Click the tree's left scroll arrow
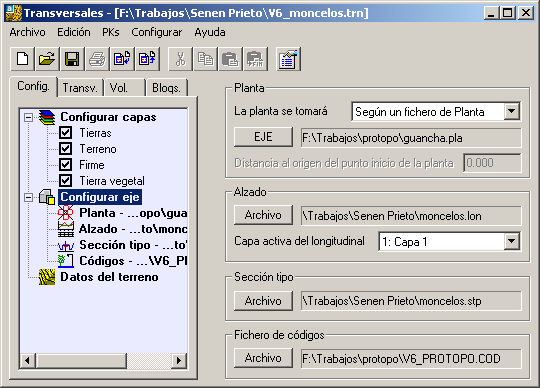540x388 pixels. click(27, 361)
